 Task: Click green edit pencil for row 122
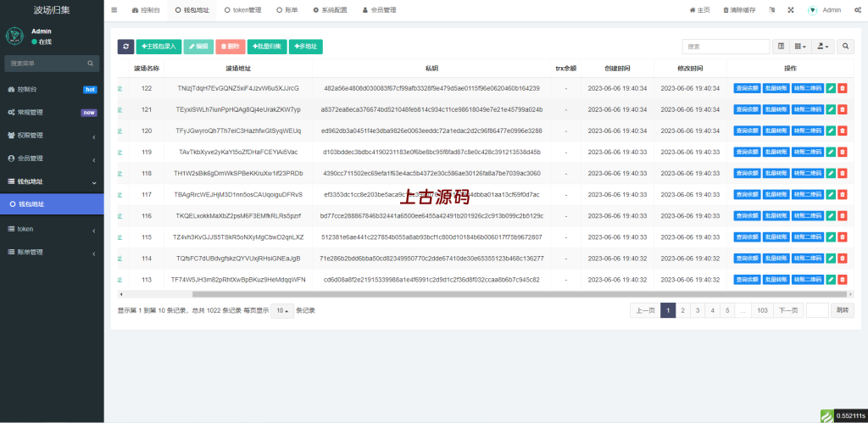tap(831, 88)
